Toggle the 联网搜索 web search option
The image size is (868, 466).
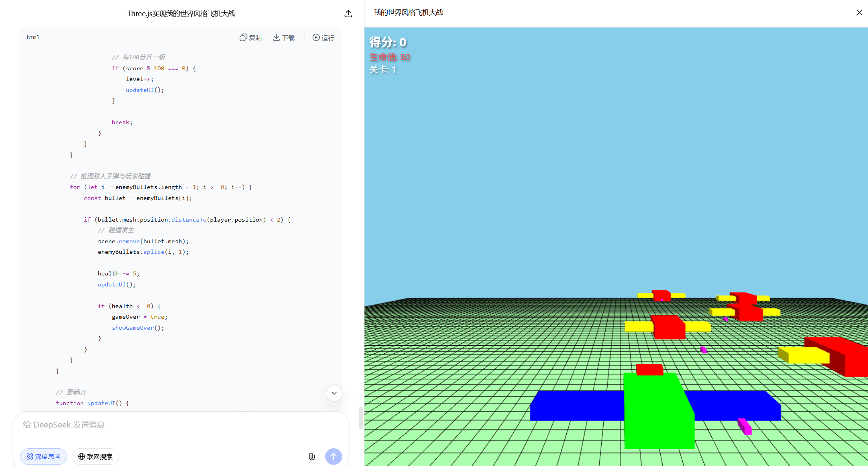point(95,456)
